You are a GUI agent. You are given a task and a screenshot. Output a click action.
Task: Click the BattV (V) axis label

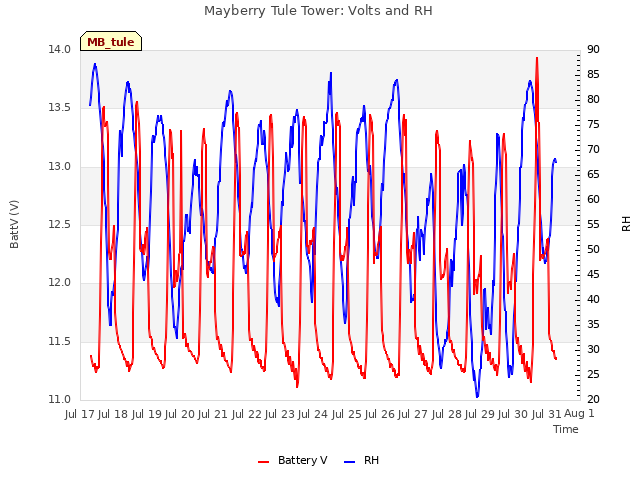click(14, 224)
